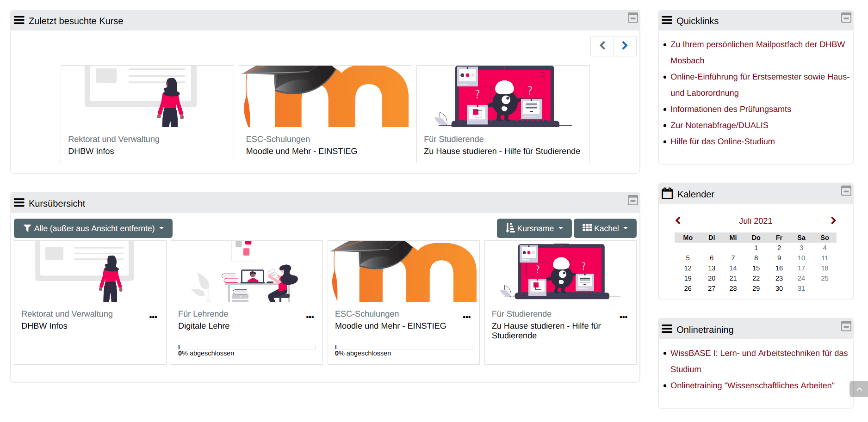This screenshot has height=422, width=868.
Task: Open Online-Einführung für Erstsemester link
Action: click(760, 85)
